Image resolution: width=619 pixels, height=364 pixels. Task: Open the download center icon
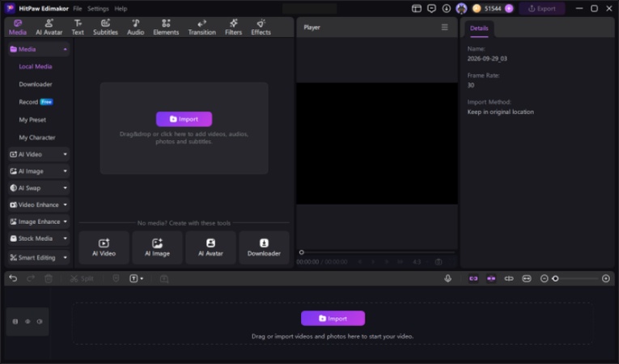point(446,8)
